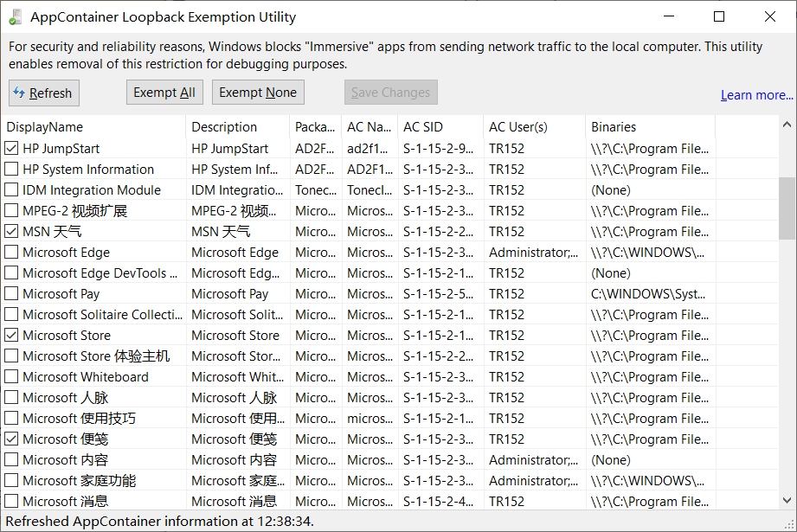Screen dimensions: 797x532
Task: Check the Microsoft Edge checkbox
Action: 11,252
